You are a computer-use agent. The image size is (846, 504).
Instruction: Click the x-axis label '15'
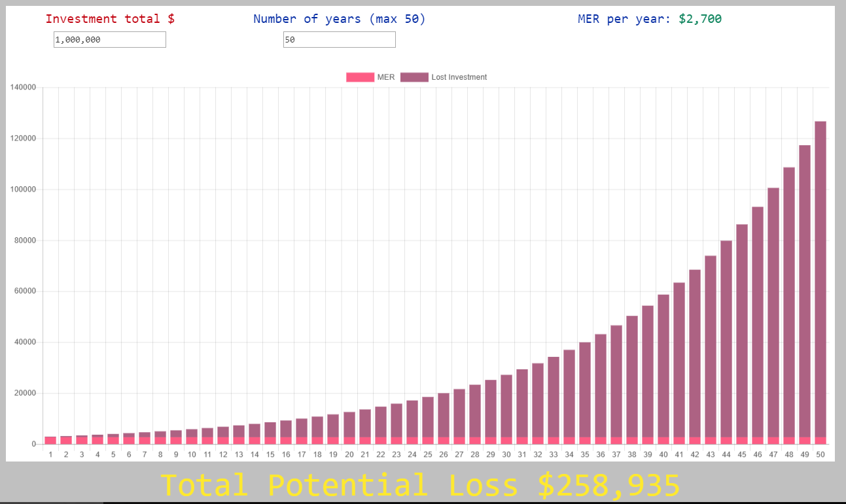[270, 454]
